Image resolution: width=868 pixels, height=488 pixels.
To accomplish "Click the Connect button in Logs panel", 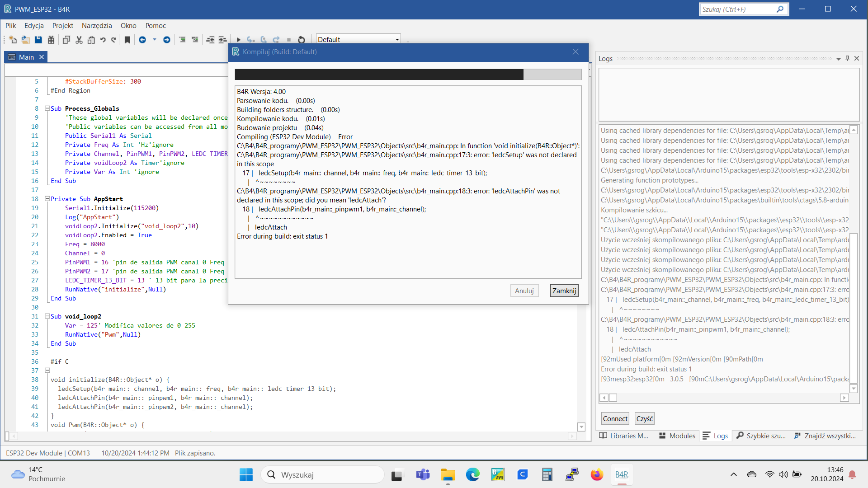I will 615,418.
